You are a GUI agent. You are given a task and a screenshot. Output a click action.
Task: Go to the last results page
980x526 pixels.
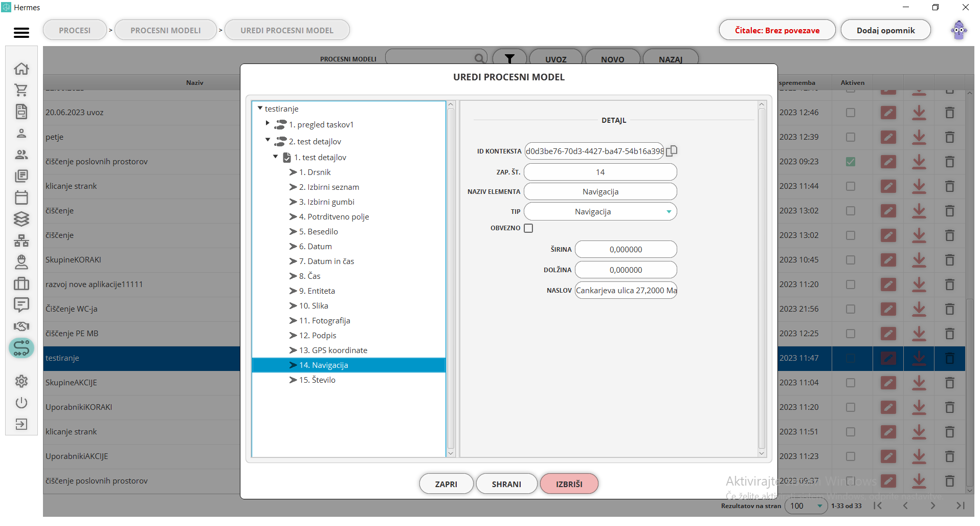pos(961,506)
